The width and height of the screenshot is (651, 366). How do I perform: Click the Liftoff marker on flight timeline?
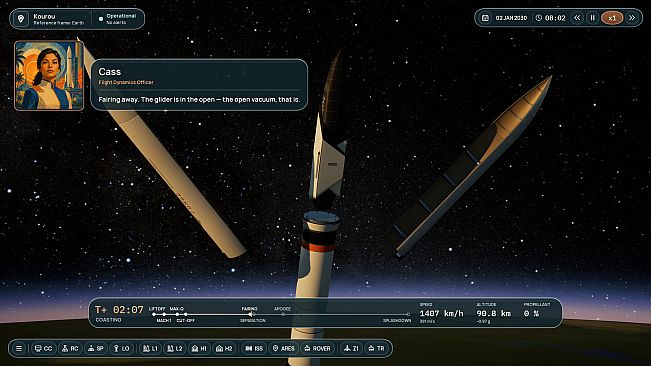(154, 314)
